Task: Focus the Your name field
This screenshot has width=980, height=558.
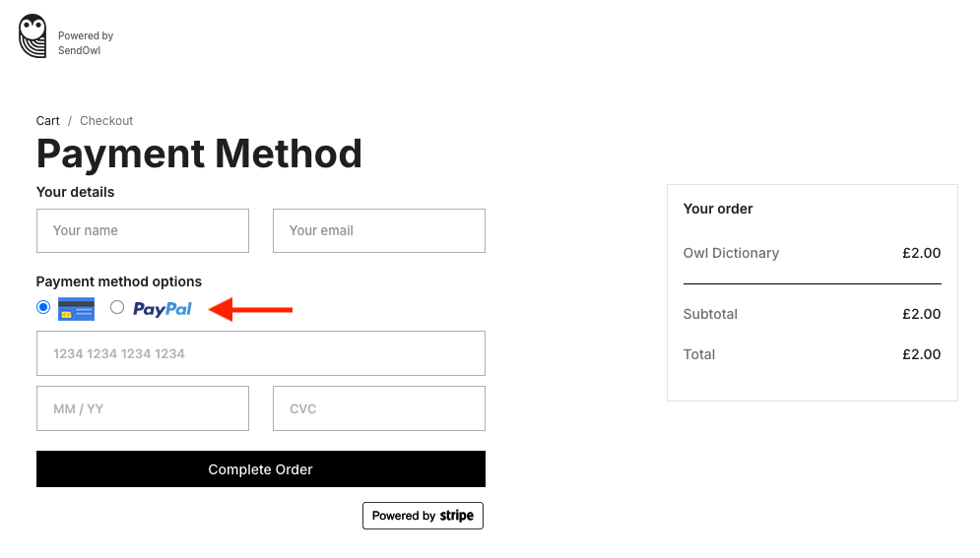Action: [143, 230]
